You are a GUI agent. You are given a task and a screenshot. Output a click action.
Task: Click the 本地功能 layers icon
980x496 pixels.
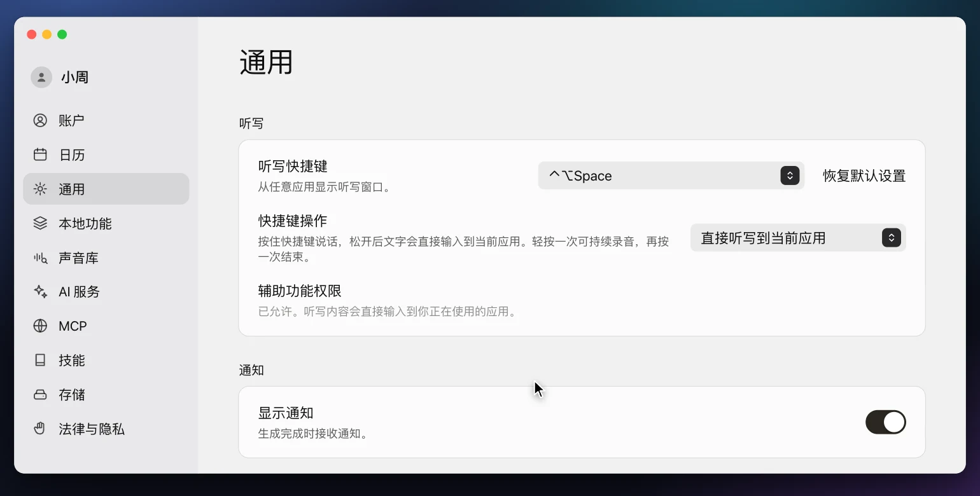[40, 223]
